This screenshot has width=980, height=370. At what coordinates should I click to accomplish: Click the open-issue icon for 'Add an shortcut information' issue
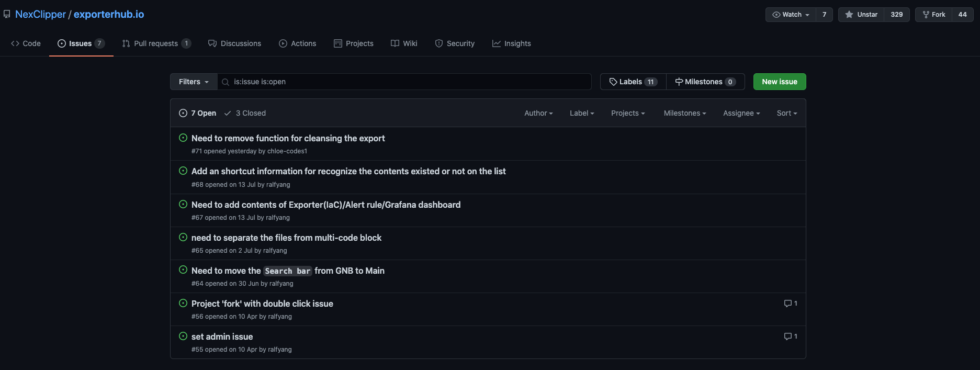[183, 171]
